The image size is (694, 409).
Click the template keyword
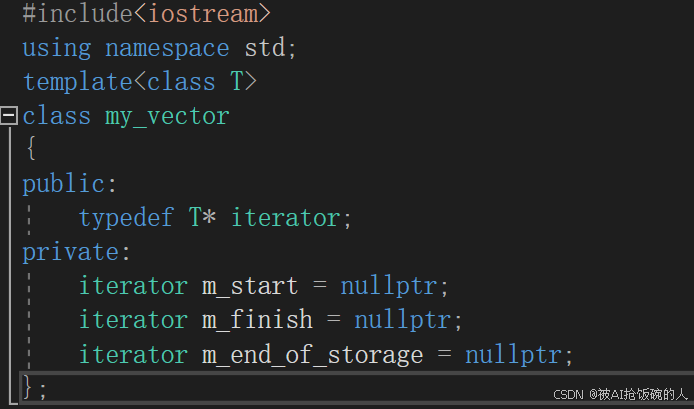(x=77, y=82)
